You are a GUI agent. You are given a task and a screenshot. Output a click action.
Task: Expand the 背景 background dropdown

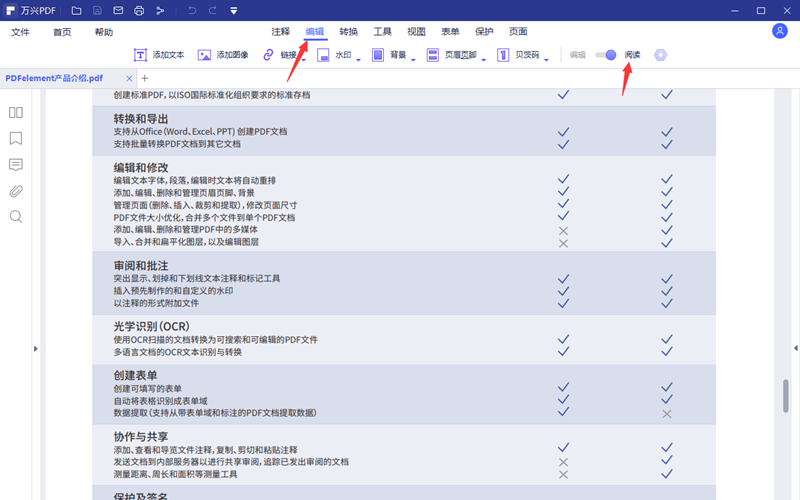pos(415,59)
